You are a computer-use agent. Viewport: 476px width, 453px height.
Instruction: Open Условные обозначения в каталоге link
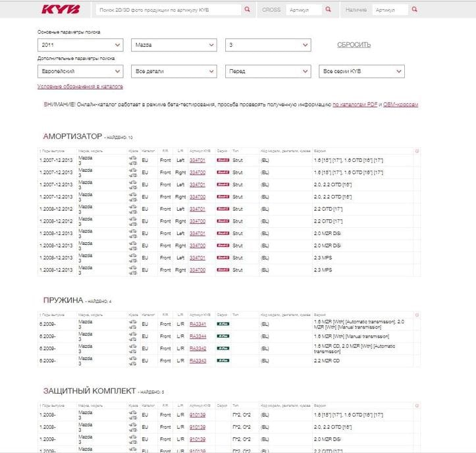tap(80, 86)
